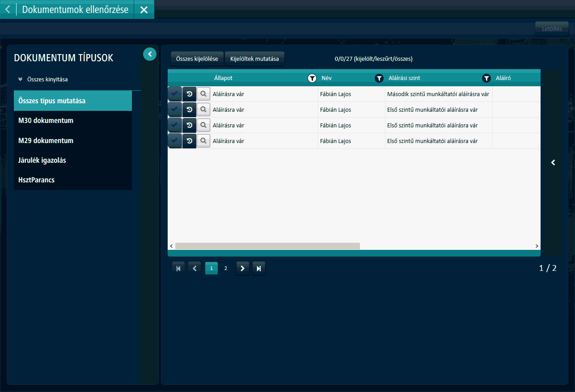Image resolution: width=575 pixels, height=392 pixels.
Task: Sort by the Állapot column header
Action: [x=224, y=78]
